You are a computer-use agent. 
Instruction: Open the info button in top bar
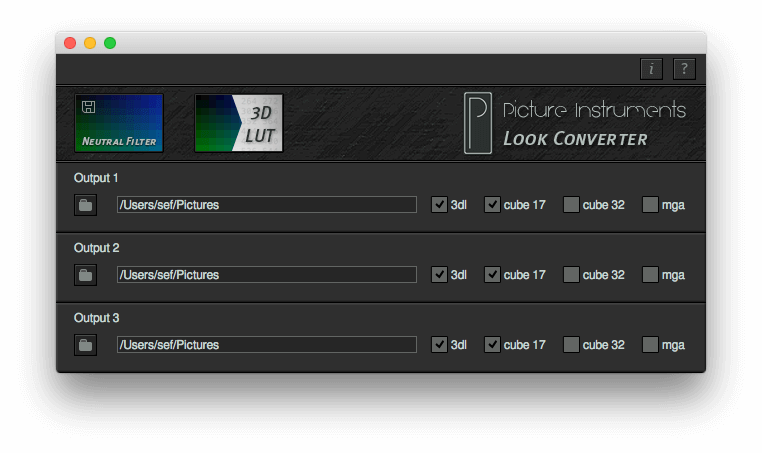[x=651, y=69]
